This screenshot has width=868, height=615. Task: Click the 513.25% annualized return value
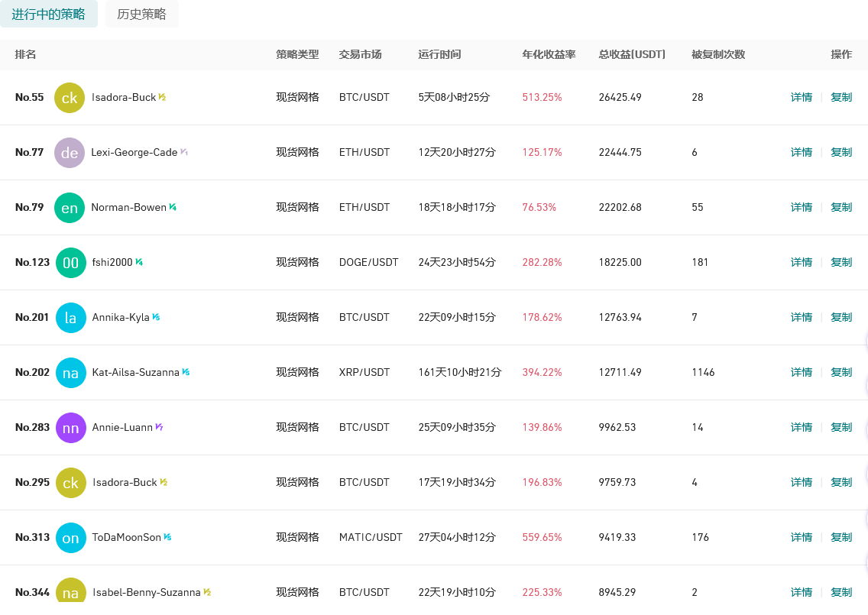tap(542, 97)
